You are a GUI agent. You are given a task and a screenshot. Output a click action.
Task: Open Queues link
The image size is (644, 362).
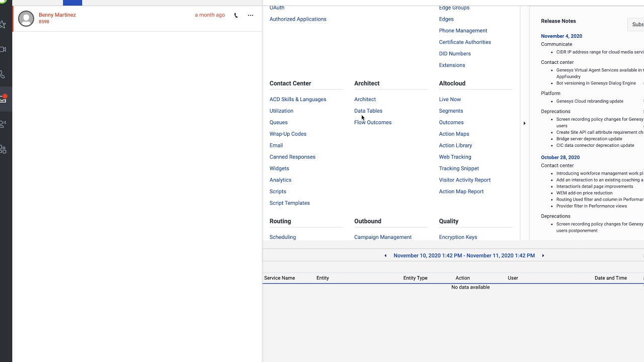279,123
